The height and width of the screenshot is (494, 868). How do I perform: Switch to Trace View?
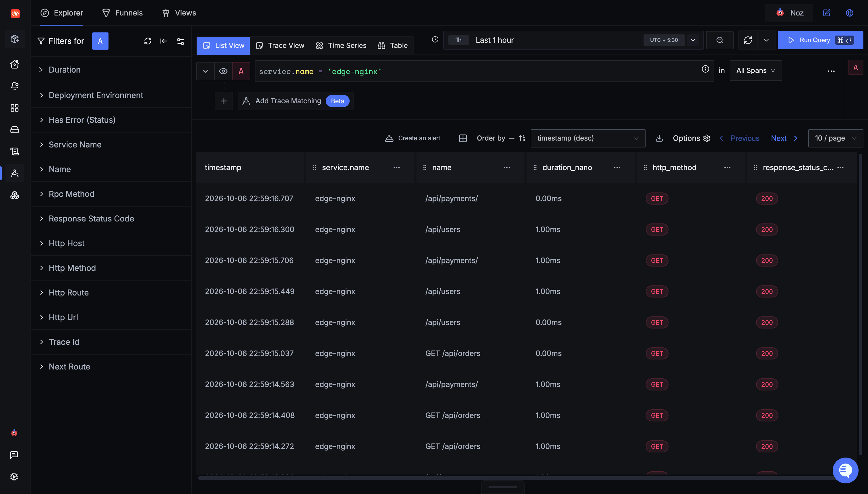280,46
